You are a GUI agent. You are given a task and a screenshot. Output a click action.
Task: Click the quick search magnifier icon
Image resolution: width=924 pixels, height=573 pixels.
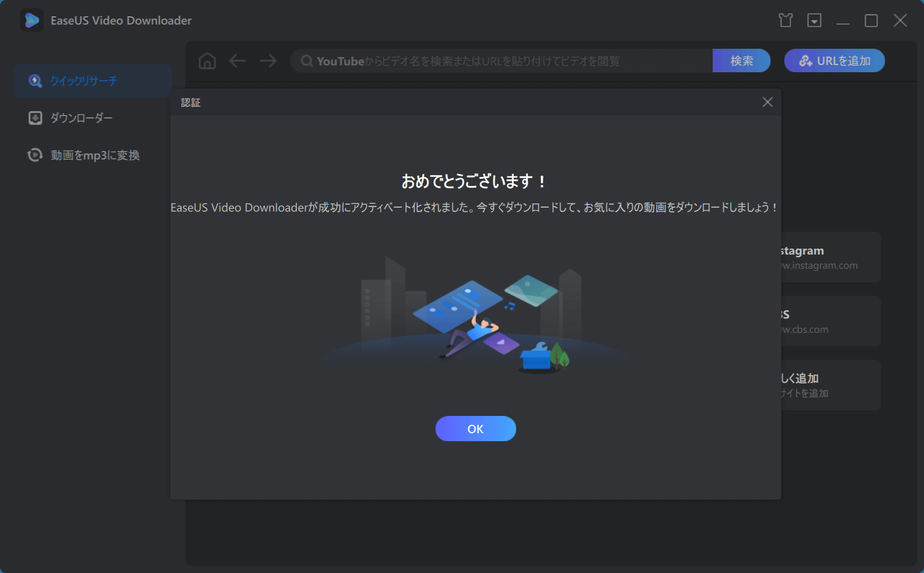(x=36, y=81)
